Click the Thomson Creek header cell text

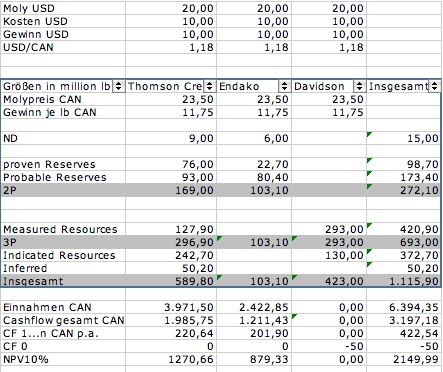tap(165, 86)
